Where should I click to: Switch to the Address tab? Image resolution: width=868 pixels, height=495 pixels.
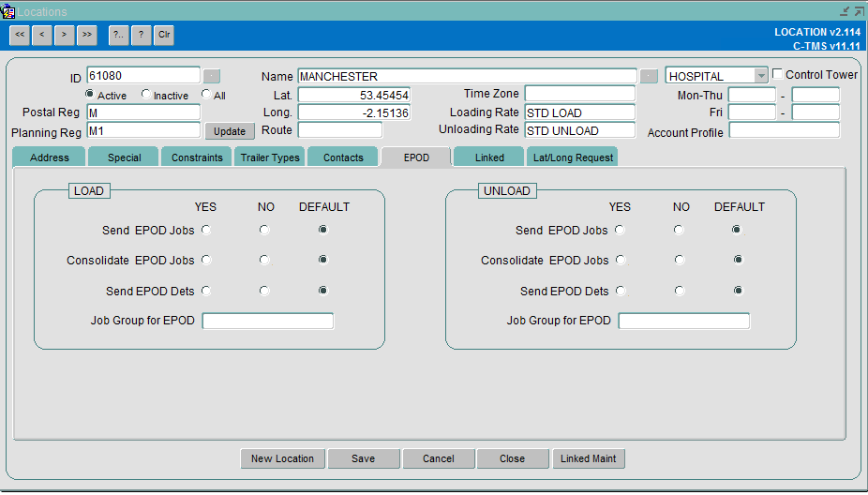pos(50,157)
